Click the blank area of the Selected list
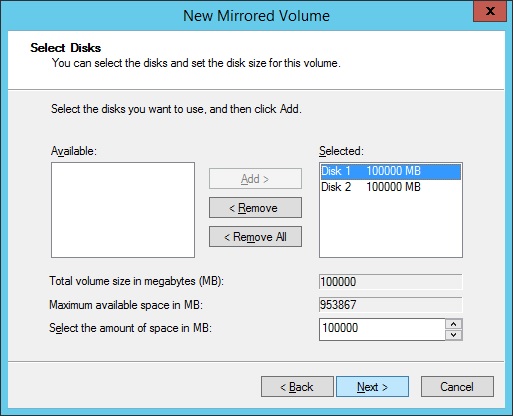Image resolution: width=513 pixels, height=416 pixels. pos(391,227)
